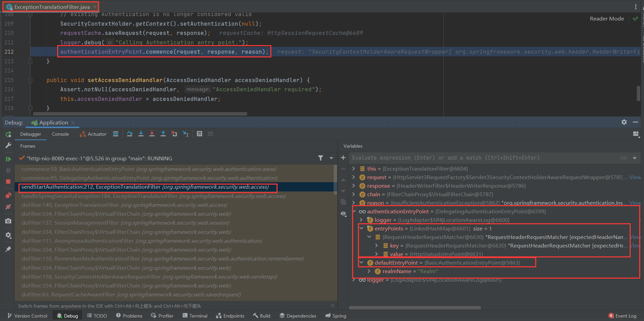Viewport: 644px width, 321px height.
Task: Open the Version Control tool window
Action: 27,316
